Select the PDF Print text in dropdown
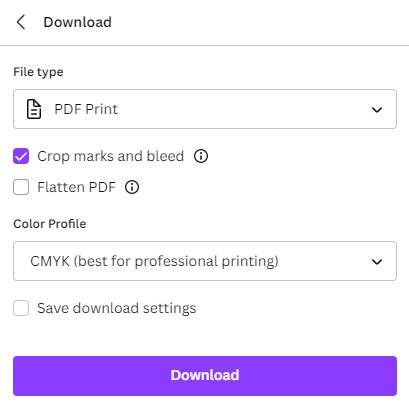Image resolution: width=409 pixels, height=408 pixels. point(86,109)
